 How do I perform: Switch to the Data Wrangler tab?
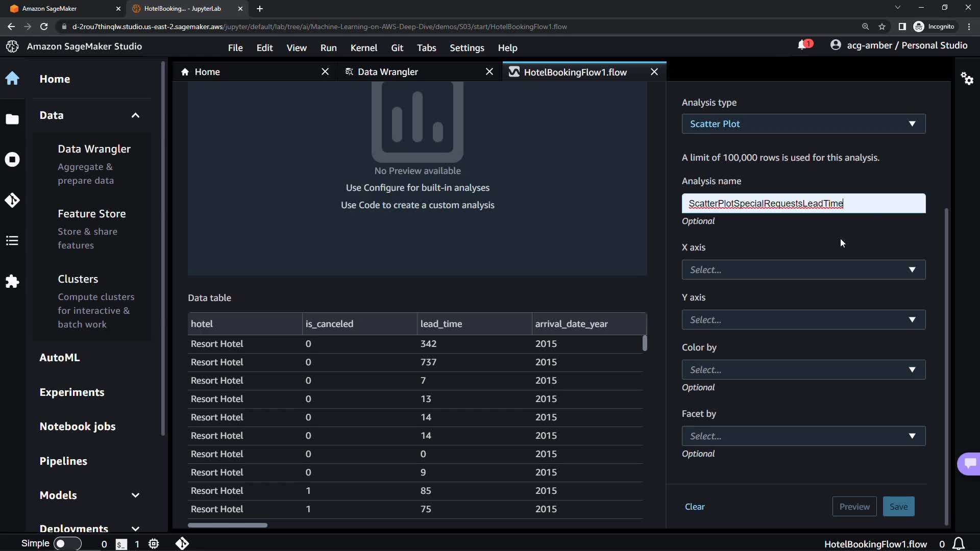coord(388,72)
